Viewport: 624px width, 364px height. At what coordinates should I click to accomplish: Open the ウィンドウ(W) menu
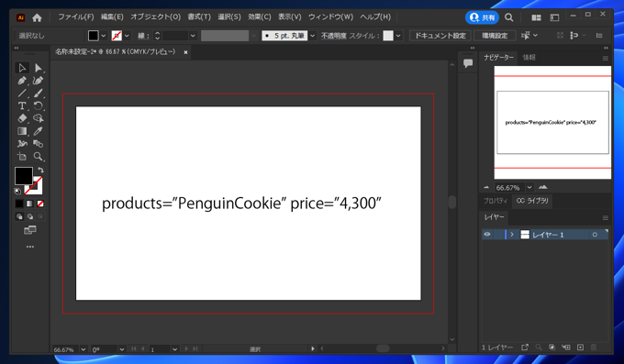330,17
